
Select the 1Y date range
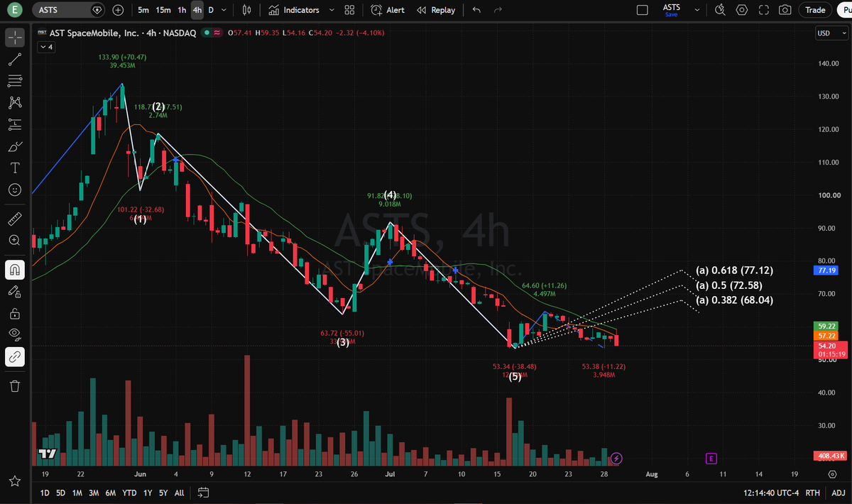(x=147, y=493)
